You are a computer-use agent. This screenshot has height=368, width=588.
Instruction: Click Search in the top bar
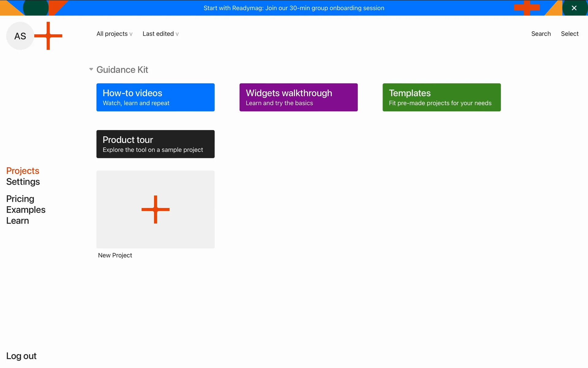tap(541, 34)
